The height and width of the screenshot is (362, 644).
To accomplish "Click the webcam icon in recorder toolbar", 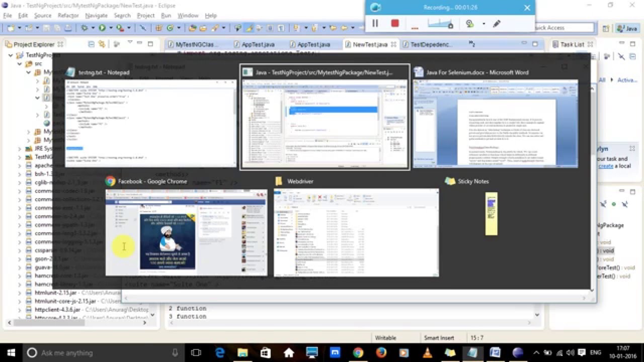I will [470, 24].
